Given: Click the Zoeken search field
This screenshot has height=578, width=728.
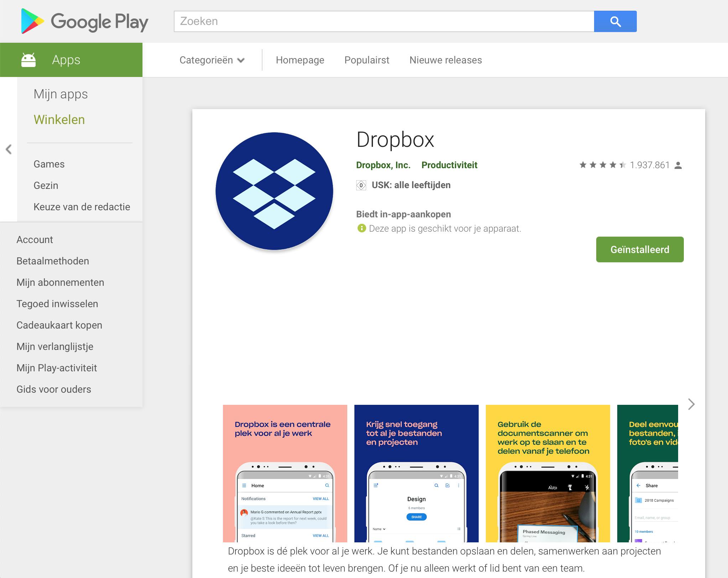Looking at the screenshot, I should click(384, 21).
